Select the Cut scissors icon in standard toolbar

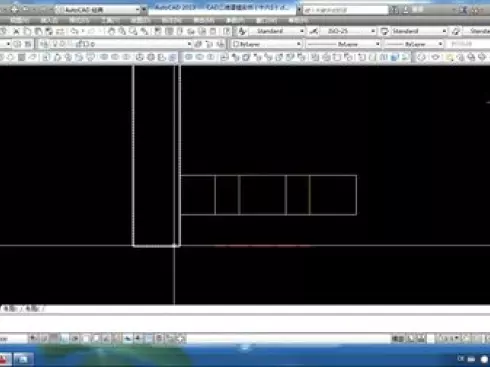16,31
